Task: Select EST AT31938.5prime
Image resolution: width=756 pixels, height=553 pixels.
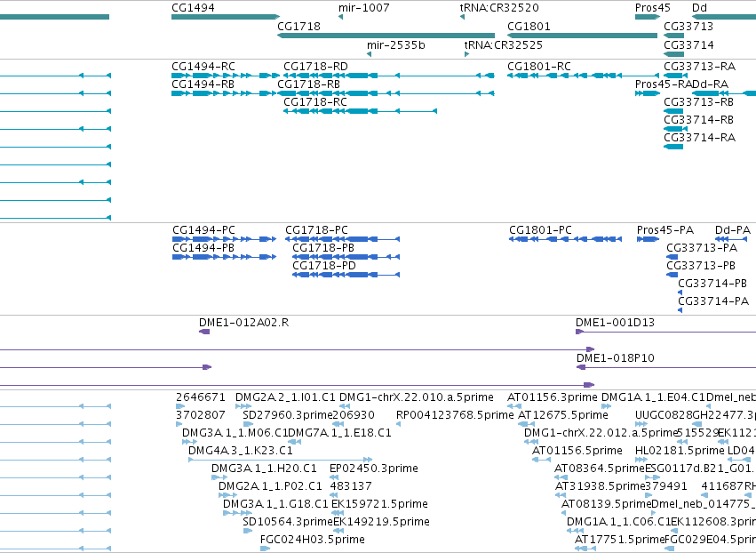Action: [x=561, y=495]
